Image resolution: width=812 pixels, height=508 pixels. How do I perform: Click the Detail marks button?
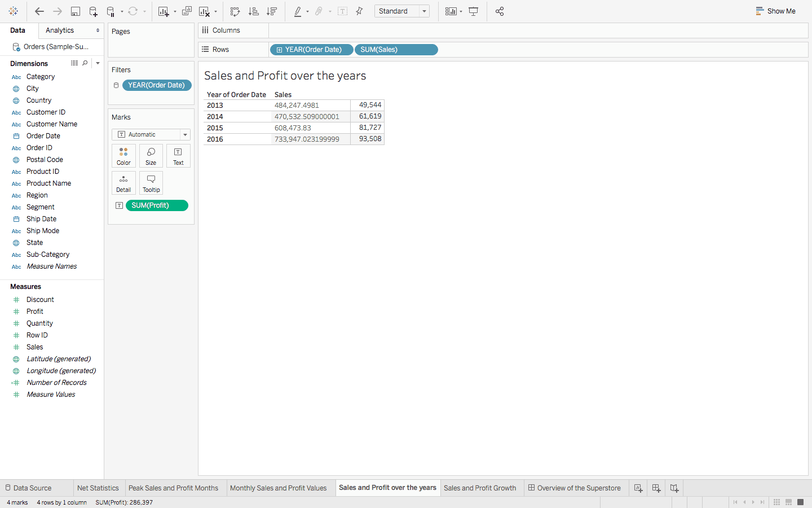click(x=123, y=183)
